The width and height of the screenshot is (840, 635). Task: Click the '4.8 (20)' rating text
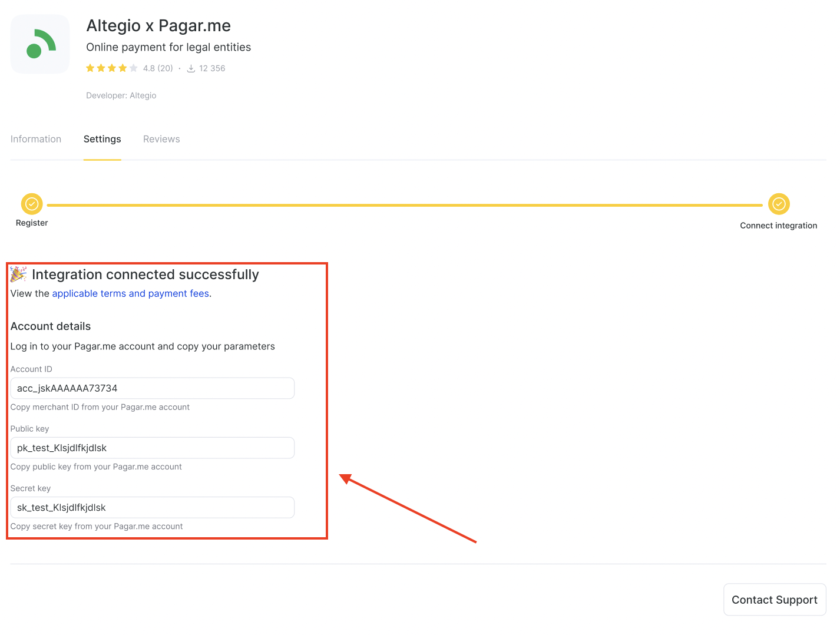point(158,68)
